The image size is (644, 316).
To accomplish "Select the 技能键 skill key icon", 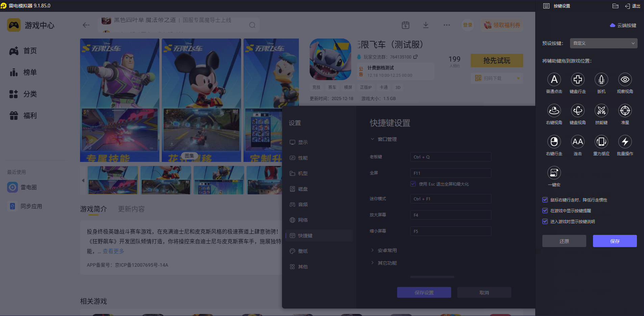I will point(601,111).
